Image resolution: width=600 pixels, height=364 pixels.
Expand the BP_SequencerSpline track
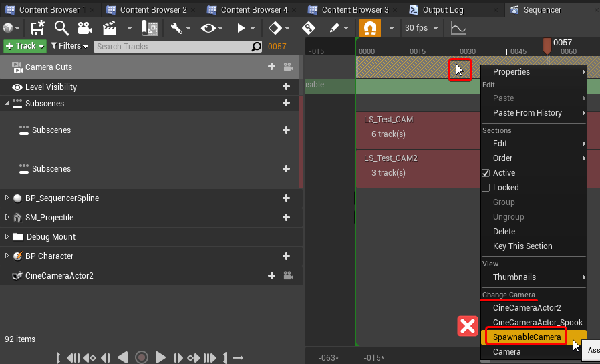[x=7, y=198]
